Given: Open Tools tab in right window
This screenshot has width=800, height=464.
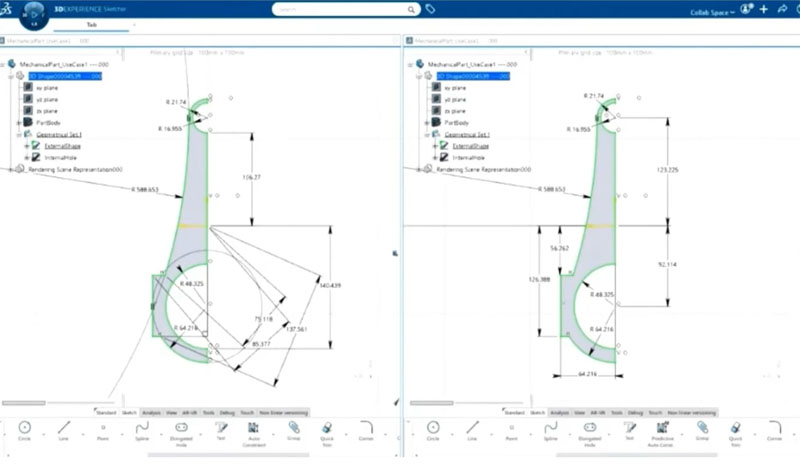Looking at the screenshot, I should 617,412.
